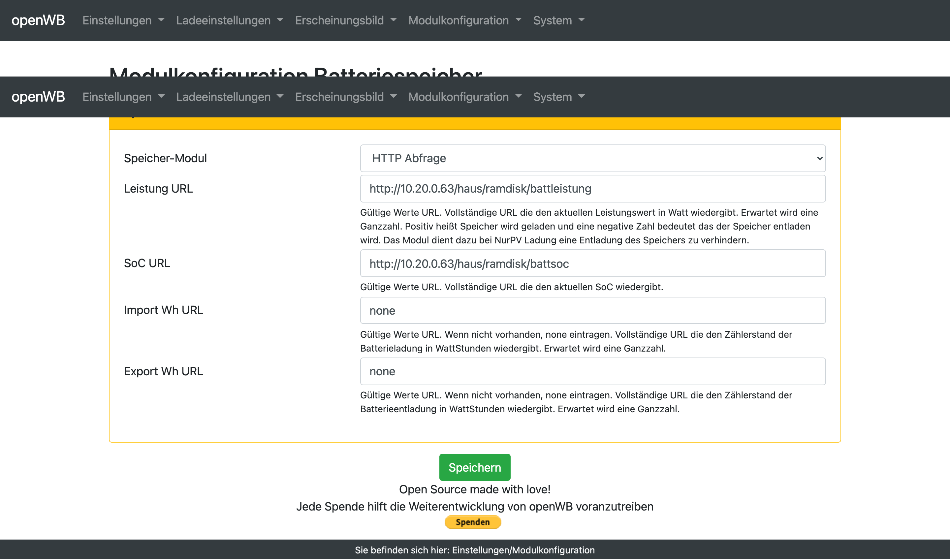Click the Import Wh URL field
The width and height of the screenshot is (950, 560).
coord(592,311)
